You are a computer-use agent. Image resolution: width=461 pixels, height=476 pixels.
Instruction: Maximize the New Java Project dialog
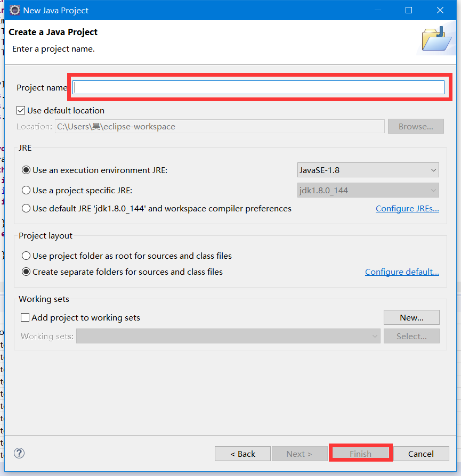tap(409, 10)
